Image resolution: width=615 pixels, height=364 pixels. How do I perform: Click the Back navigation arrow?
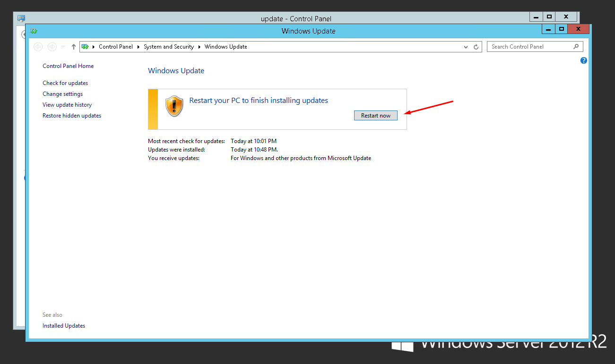(38, 47)
